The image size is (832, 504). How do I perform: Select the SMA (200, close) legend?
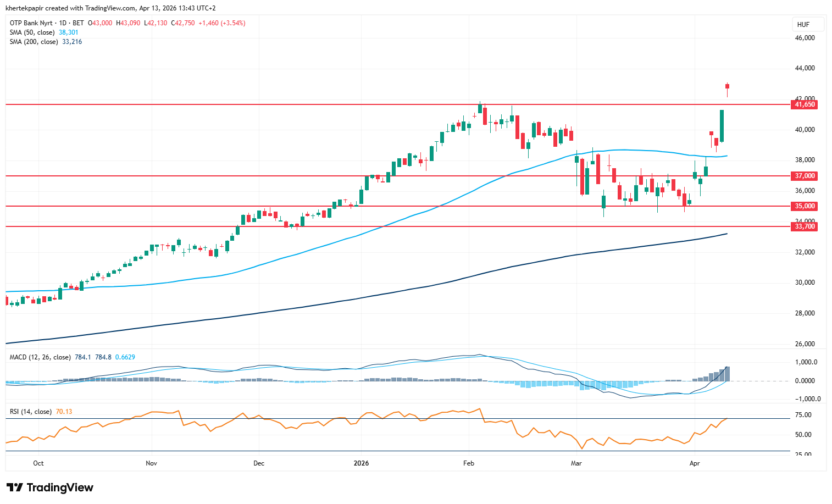34,42
